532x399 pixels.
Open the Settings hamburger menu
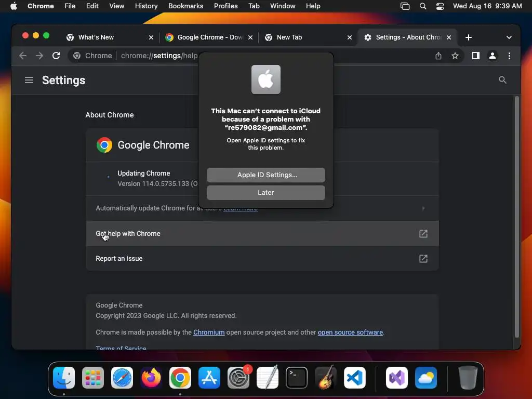click(x=29, y=80)
